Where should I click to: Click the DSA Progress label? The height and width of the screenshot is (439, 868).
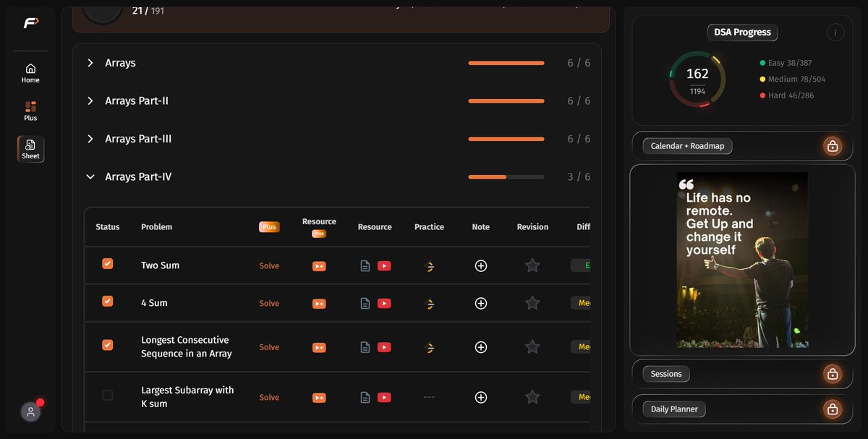pos(742,32)
